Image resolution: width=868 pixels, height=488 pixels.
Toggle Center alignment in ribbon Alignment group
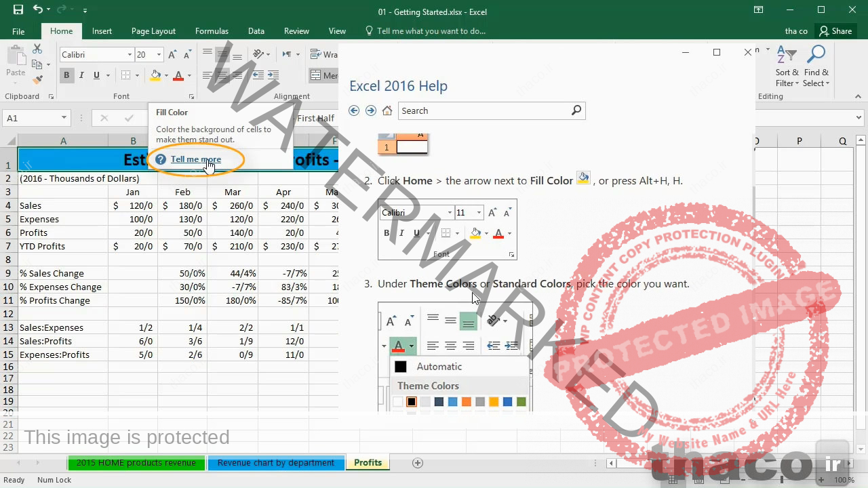point(222,75)
